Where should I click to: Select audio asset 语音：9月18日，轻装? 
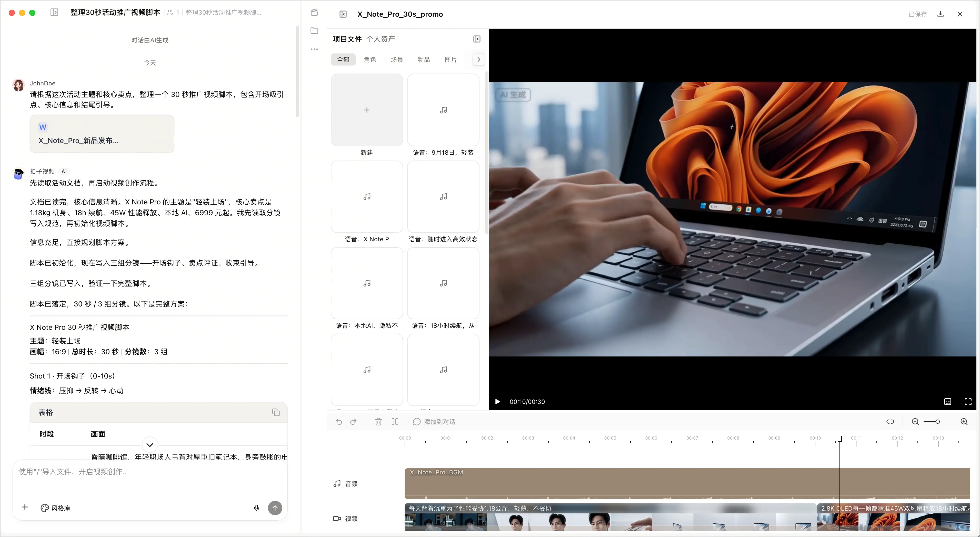click(443, 110)
